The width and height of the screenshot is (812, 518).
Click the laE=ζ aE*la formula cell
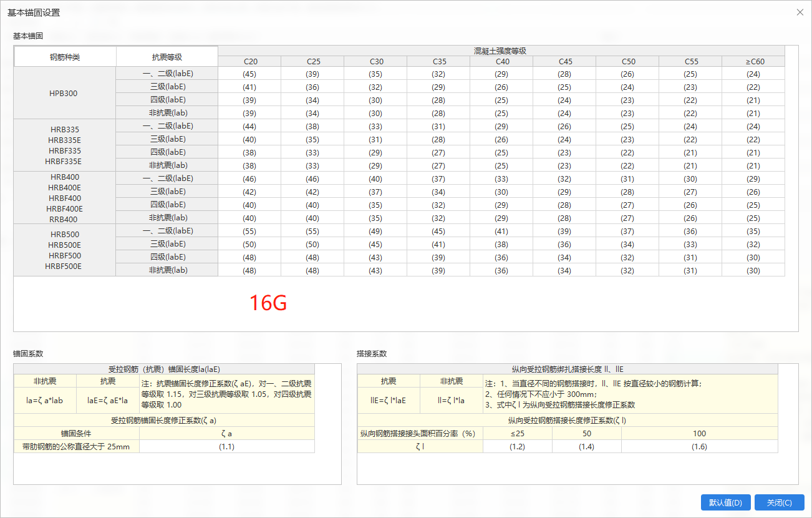108,401
